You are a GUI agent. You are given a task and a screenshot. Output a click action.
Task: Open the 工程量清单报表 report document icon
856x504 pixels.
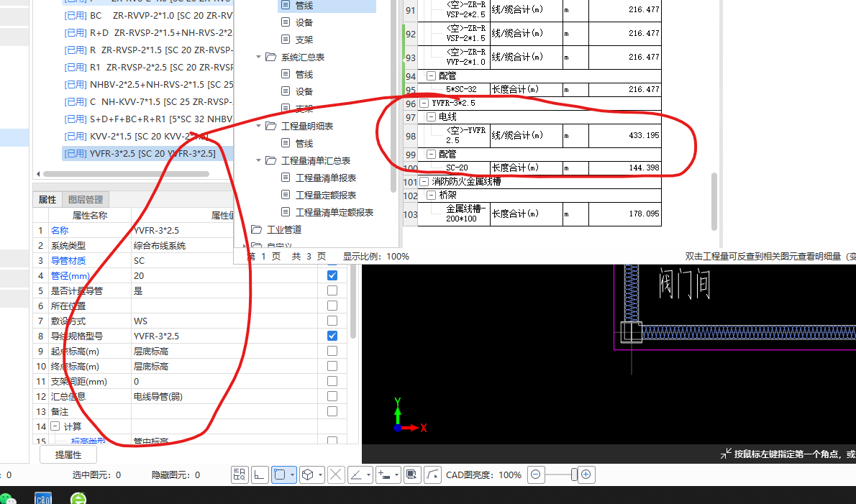coord(286,178)
